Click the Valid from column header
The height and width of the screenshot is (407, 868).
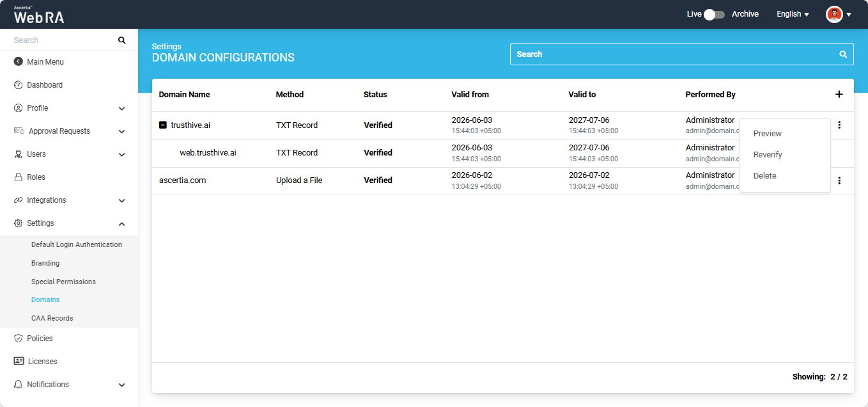tap(470, 94)
